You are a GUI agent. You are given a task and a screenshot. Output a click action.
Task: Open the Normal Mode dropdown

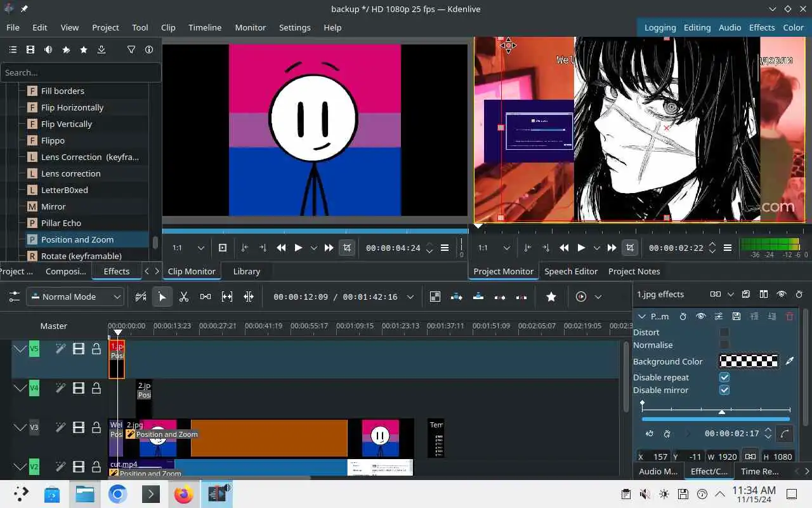click(x=75, y=297)
